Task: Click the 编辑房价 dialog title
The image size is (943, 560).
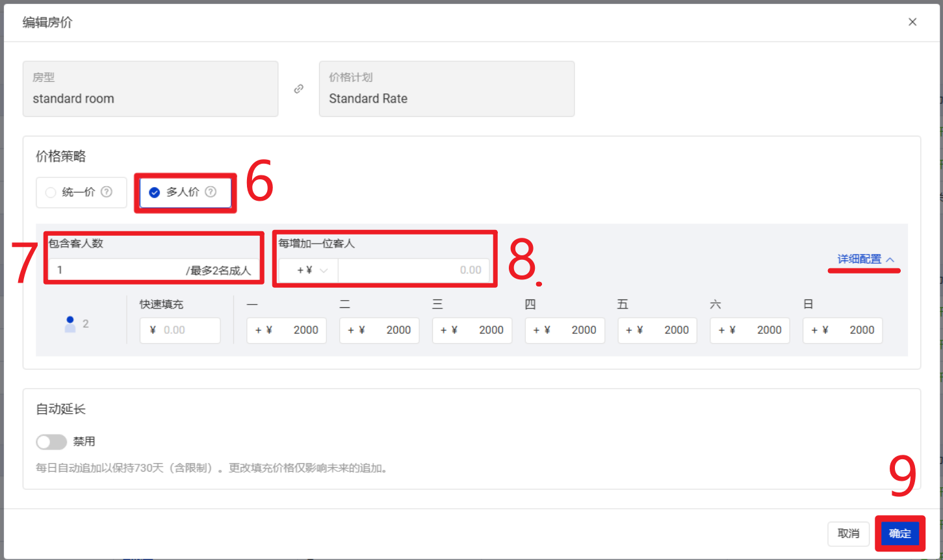Action: pyautogui.click(x=48, y=22)
